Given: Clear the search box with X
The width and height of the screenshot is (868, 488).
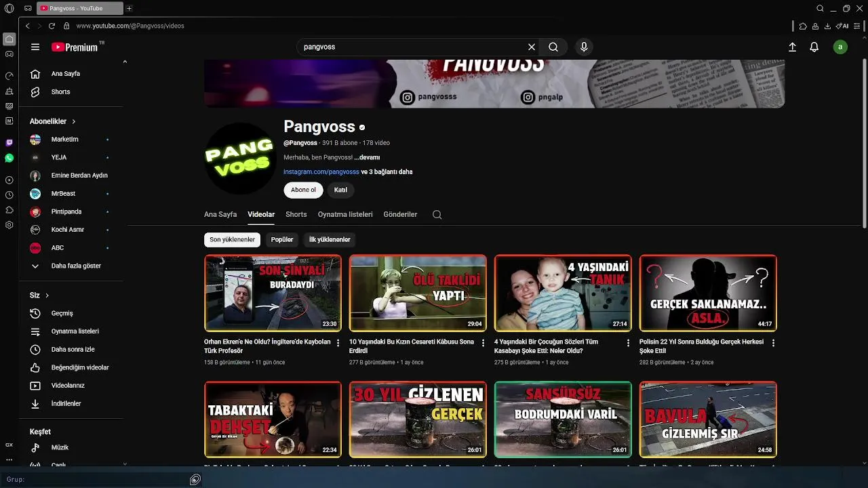Looking at the screenshot, I should point(532,47).
